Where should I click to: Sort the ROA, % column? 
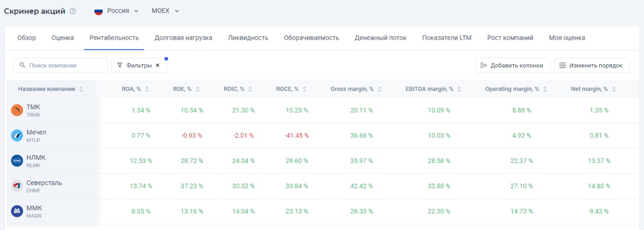click(x=147, y=89)
